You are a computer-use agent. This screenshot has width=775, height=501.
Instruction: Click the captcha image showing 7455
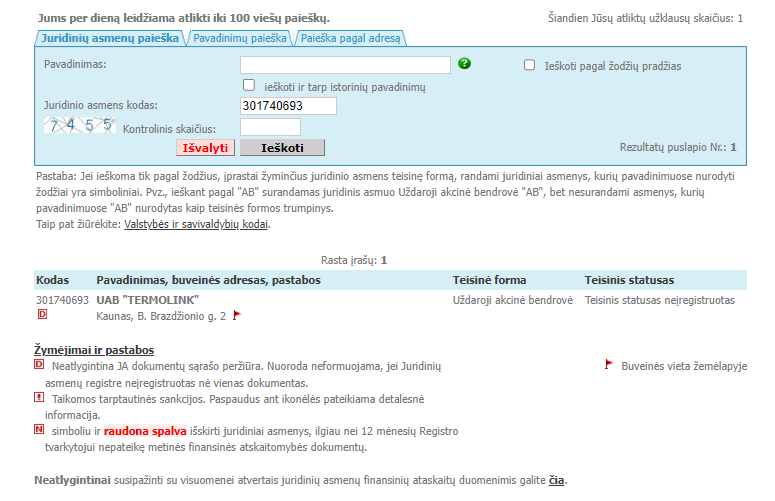pyautogui.click(x=80, y=126)
